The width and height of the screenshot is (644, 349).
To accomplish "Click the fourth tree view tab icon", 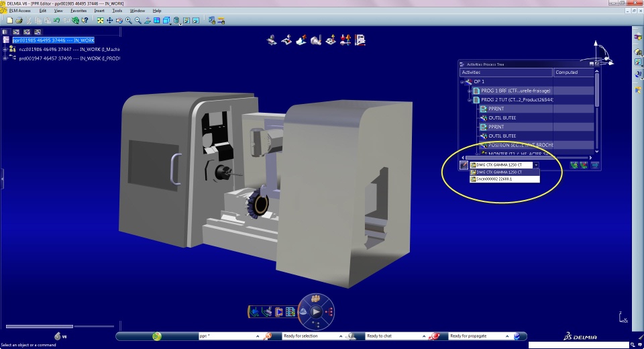I will (38, 32).
